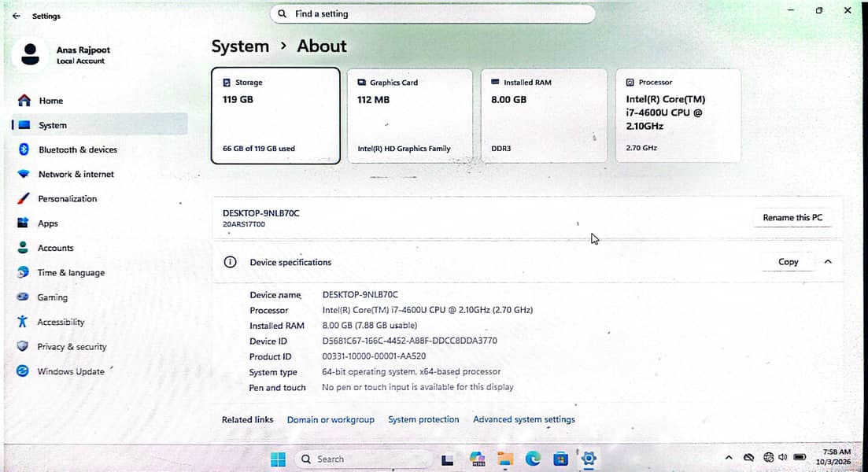Open the Anas Rajpoot account profile
Image resolution: width=868 pixels, height=472 pixels.
62,55
